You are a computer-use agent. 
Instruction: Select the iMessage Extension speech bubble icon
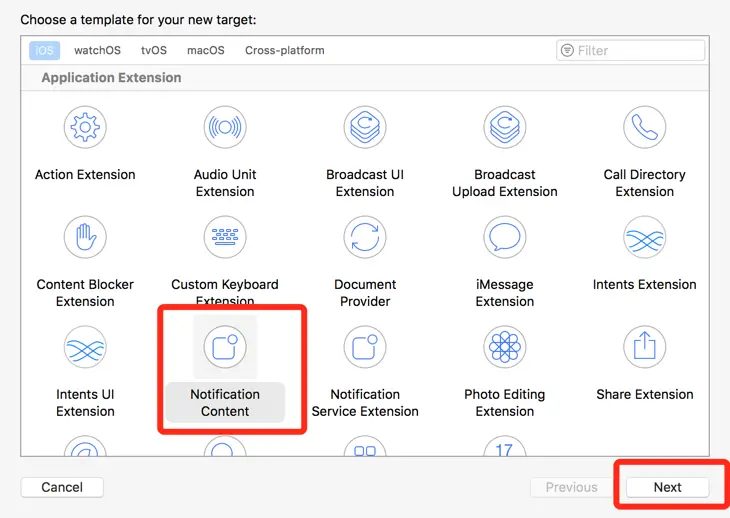[505, 237]
